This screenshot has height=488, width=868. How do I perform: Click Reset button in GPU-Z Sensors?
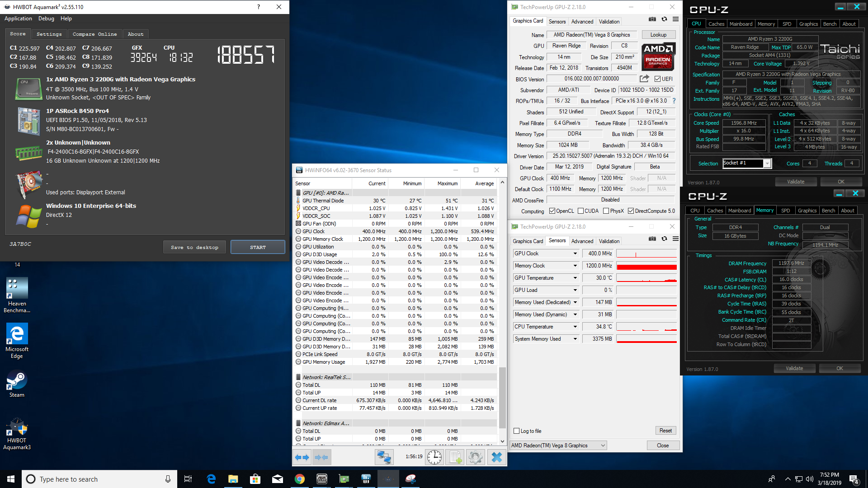tap(665, 431)
